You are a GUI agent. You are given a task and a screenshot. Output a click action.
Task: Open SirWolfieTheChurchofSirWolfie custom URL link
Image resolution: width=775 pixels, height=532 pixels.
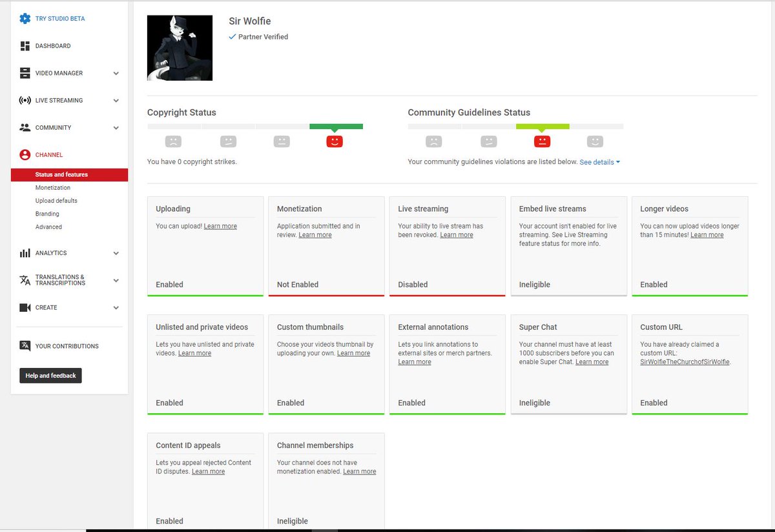click(685, 362)
